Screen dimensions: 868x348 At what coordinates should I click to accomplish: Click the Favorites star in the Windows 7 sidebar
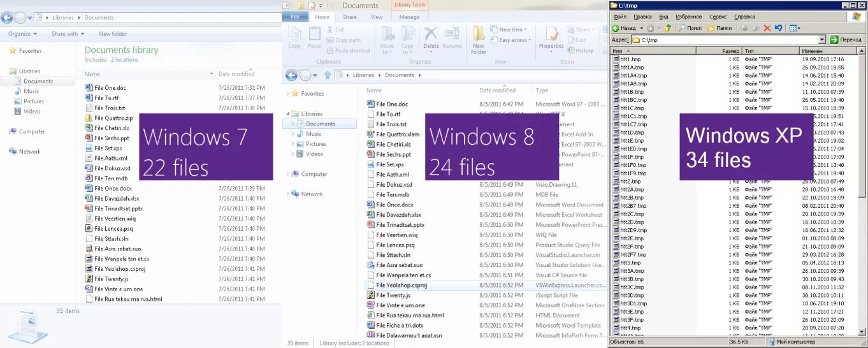[12, 50]
